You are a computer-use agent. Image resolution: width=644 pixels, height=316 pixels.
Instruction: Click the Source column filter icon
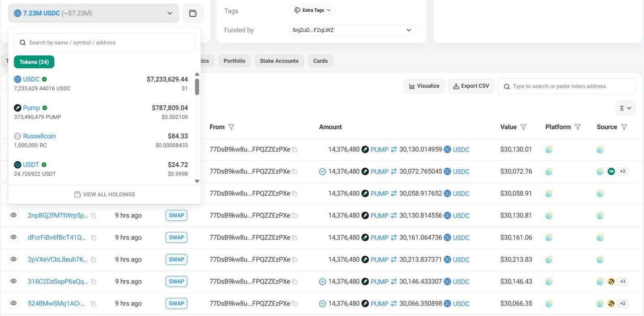(624, 127)
